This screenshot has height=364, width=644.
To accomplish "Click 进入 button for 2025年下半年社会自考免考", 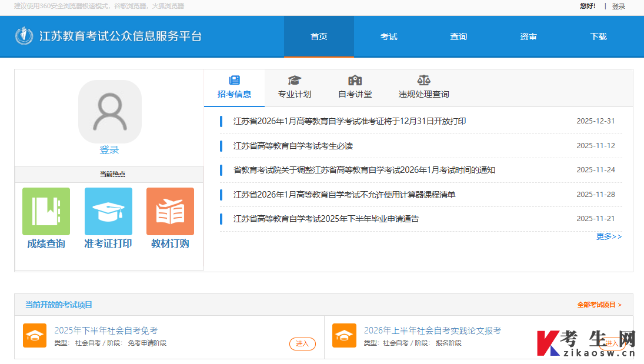I will (x=302, y=343).
